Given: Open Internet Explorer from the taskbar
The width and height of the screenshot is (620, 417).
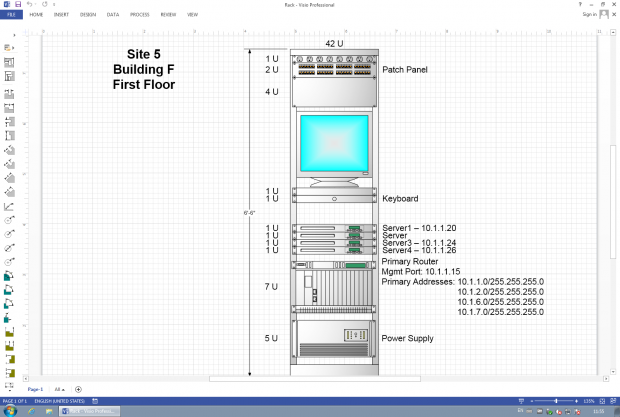Looking at the screenshot, I should point(31,411).
